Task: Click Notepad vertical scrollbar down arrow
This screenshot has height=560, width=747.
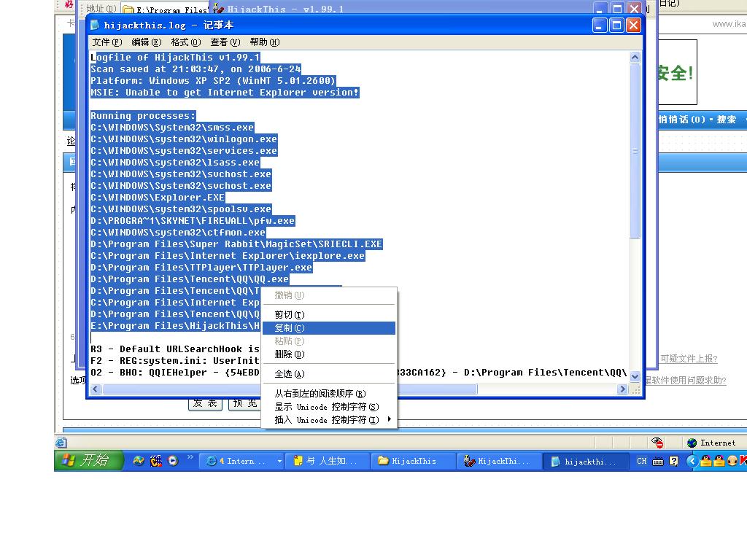Action: click(x=635, y=376)
